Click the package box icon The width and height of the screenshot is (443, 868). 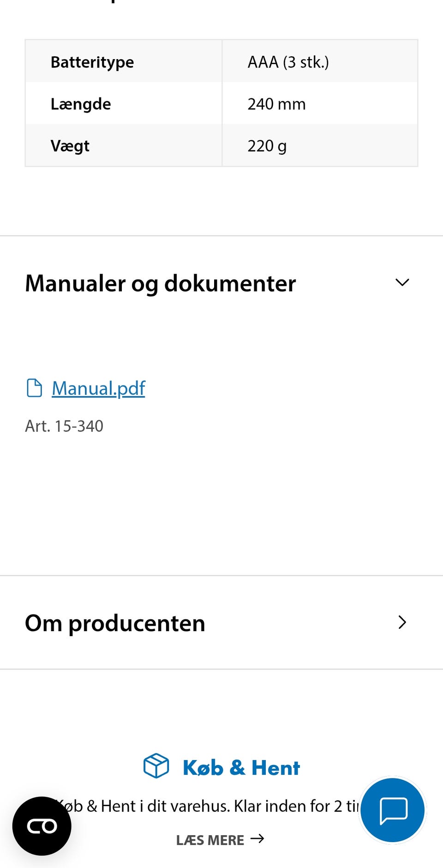point(156,766)
